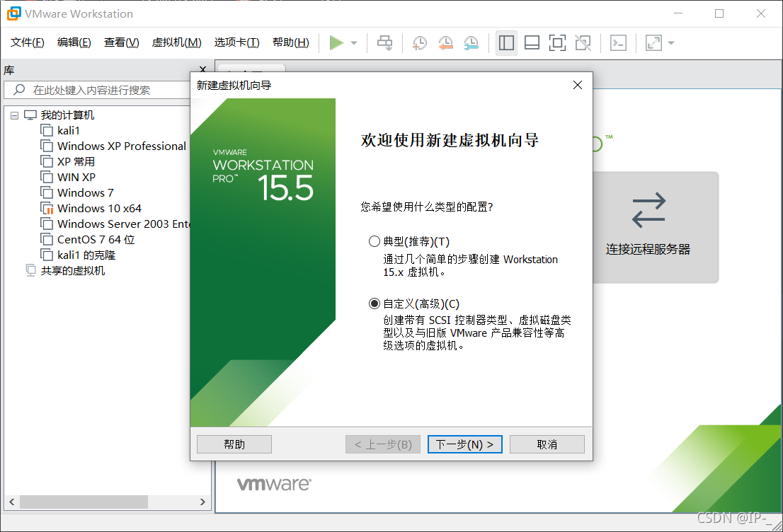Click the full screen mode icon
783x532 pixels.
(x=557, y=43)
